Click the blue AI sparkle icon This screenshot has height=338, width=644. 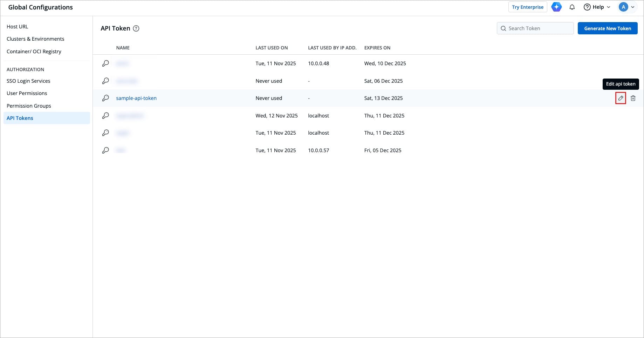(x=556, y=7)
